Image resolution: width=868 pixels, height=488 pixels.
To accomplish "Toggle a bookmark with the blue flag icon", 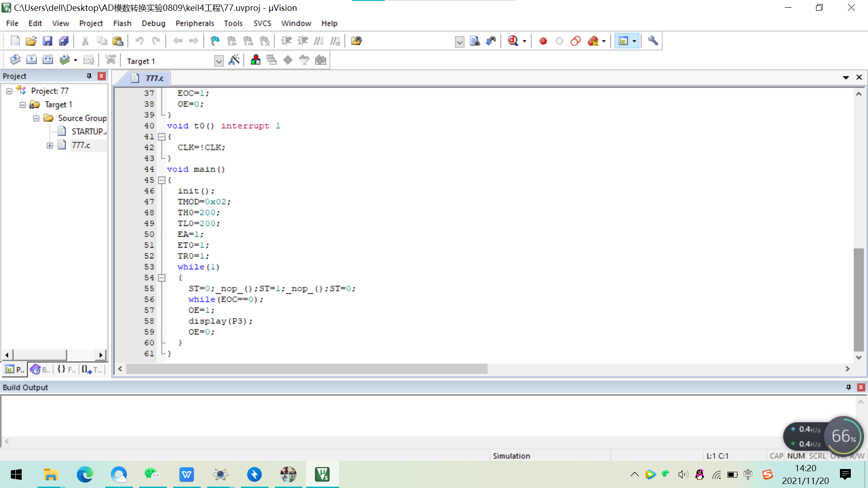I will point(215,41).
